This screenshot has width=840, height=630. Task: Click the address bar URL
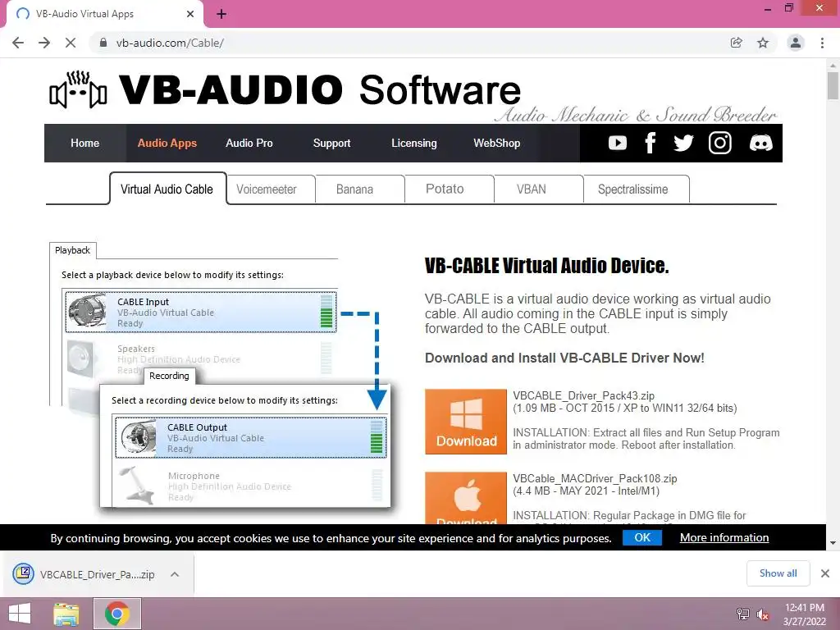(x=170, y=43)
